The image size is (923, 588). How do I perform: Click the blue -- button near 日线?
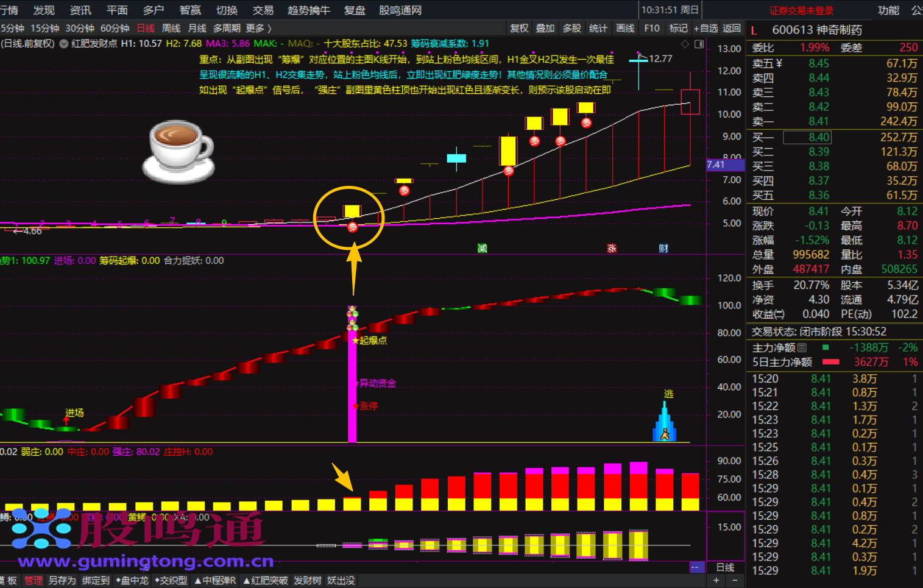696,567
